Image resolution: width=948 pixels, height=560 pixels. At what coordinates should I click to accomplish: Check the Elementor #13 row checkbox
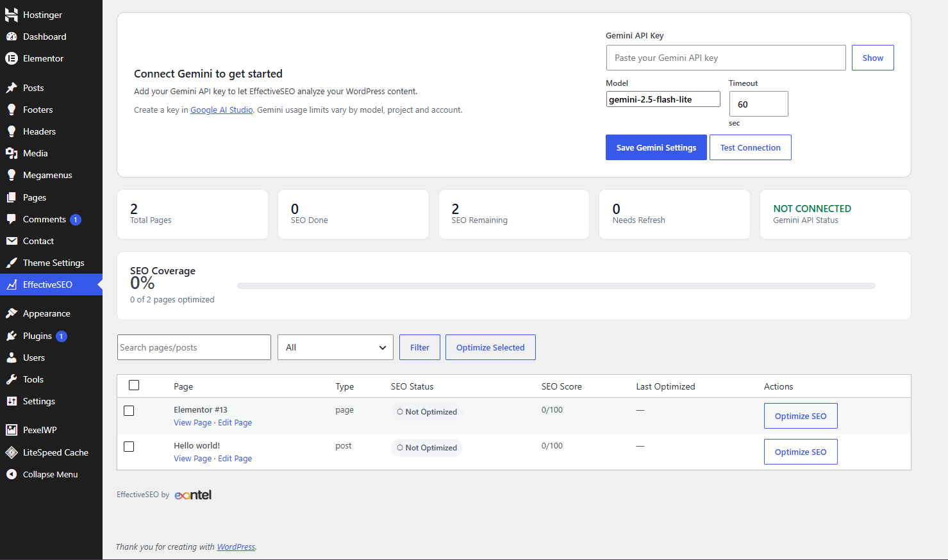[x=129, y=411]
